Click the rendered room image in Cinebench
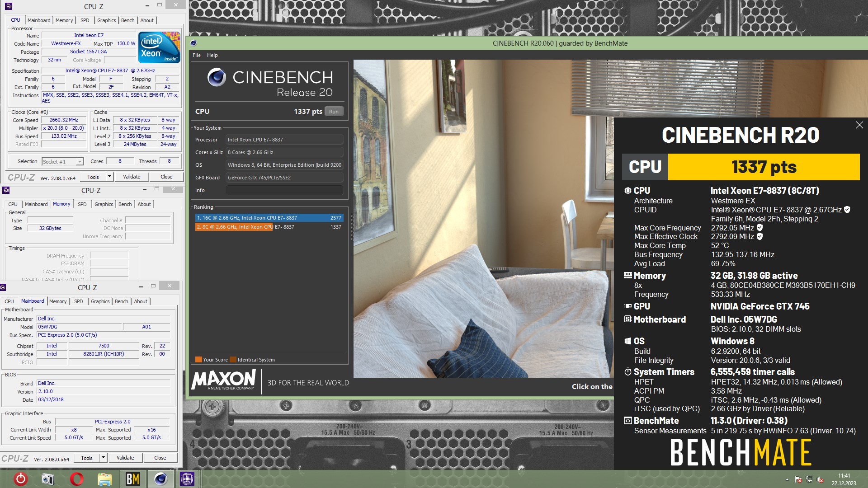The height and width of the screenshot is (488, 868). [x=483, y=218]
